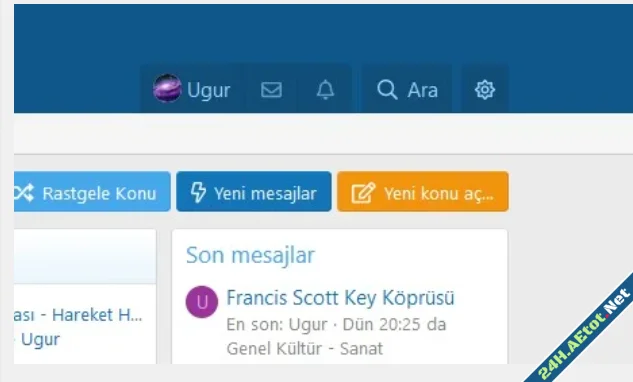Open the Son mesajlar heading link
This screenshot has height=382, width=633.
(x=250, y=255)
